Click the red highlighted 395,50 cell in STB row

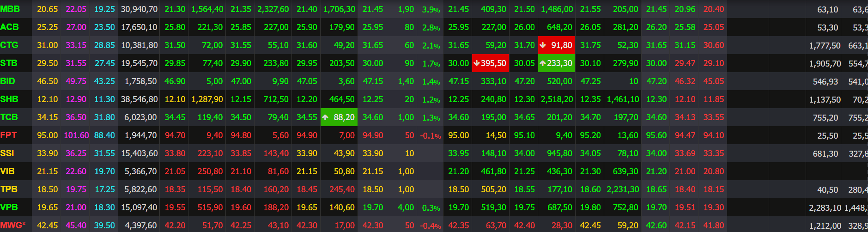[x=491, y=63]
